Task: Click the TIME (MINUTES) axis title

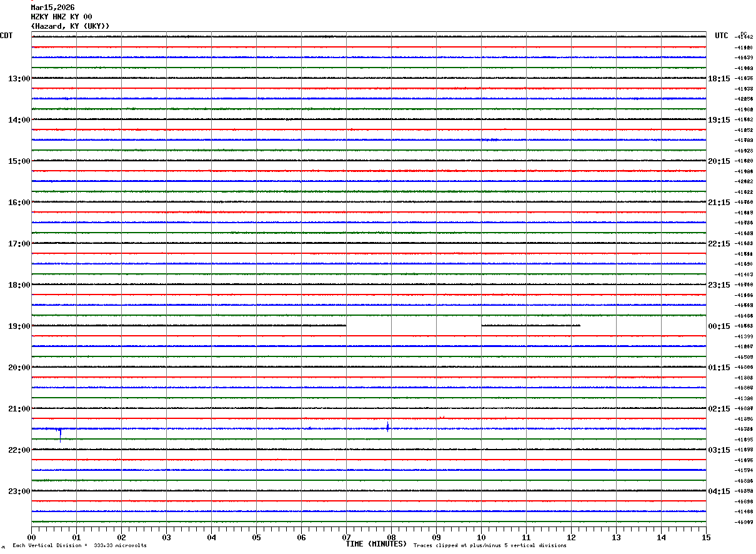Action: [376, 544]
